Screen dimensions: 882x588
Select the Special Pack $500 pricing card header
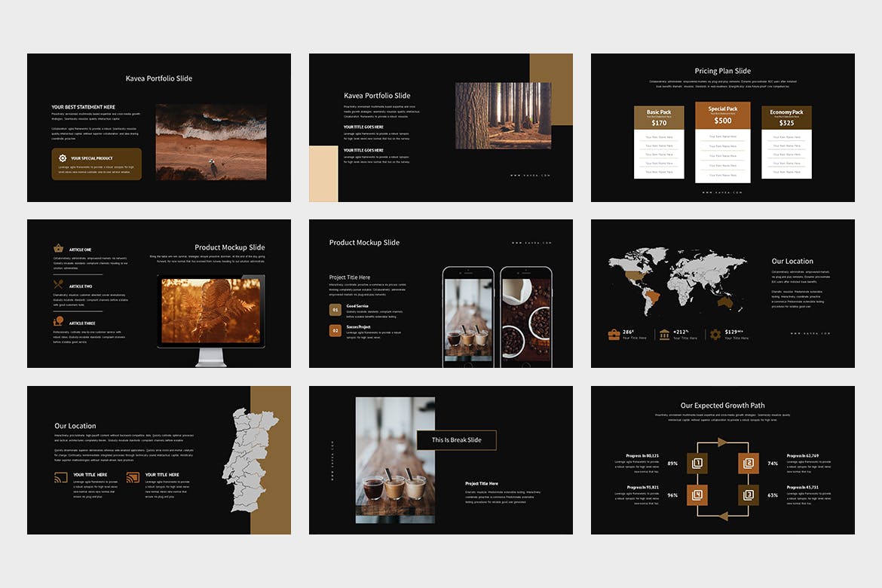722,115
